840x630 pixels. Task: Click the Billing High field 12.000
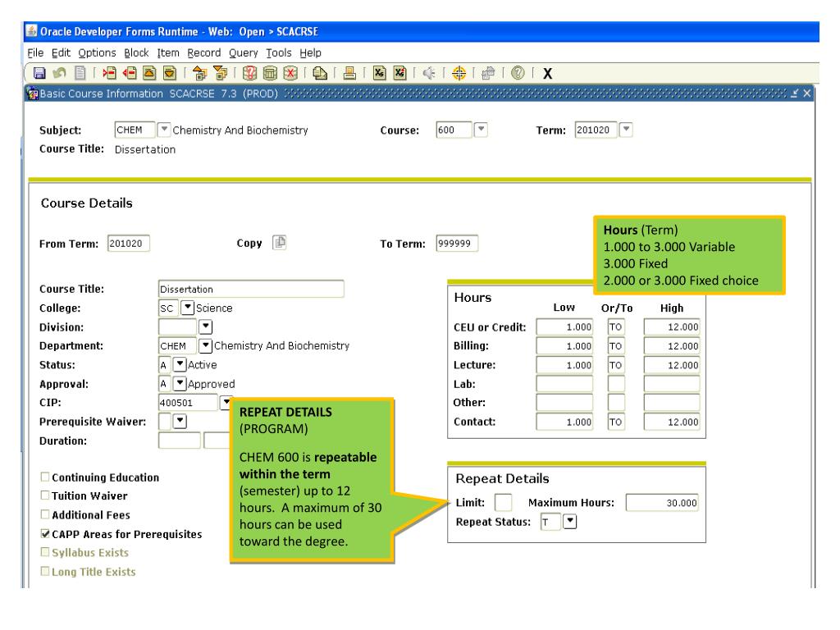pos(672,346)
